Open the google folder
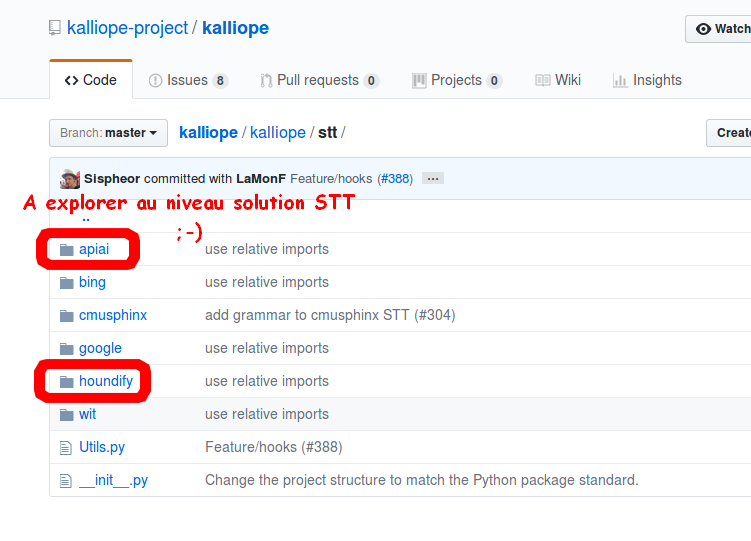Screen dimensions: 751x541 click(100, 348)
